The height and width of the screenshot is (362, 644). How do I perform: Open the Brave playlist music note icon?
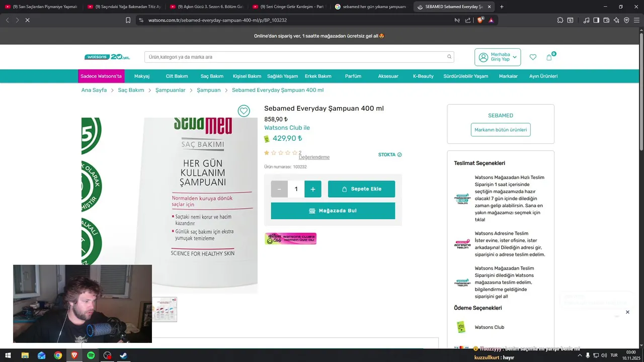[x=586, y=20]
